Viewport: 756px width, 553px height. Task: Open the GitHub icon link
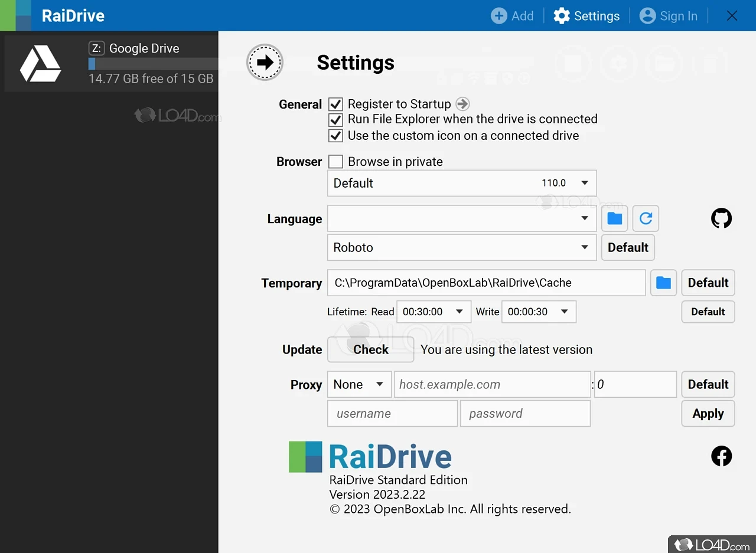click(x=721, y=218)
